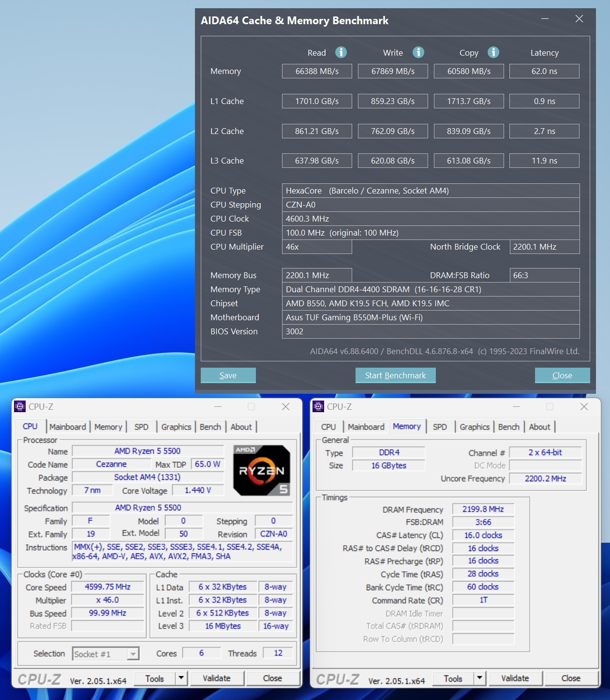Open Tools dropdown arrow in CPU-Z Memory-tab window
The width and height of the screenshot is (610, 700).
coord(479,678)
